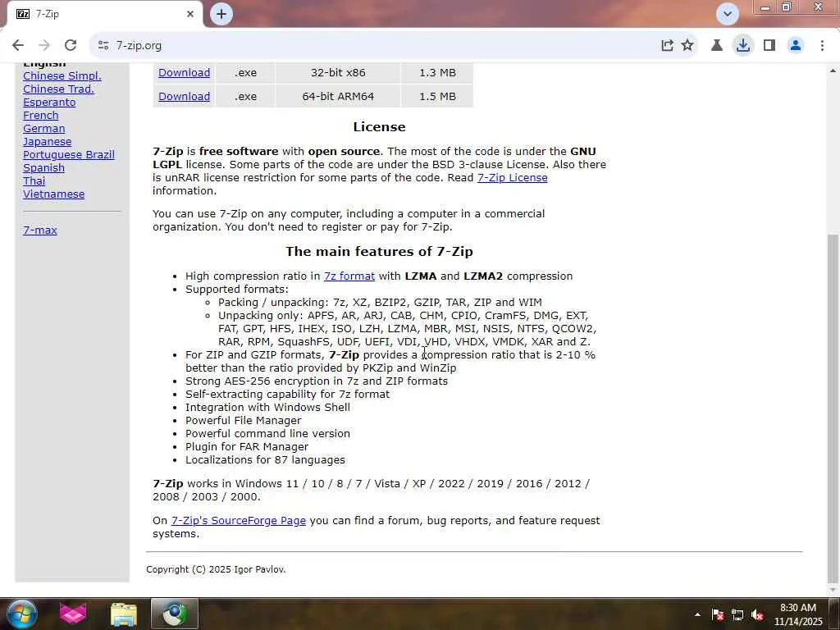Image resolution: width=840 pixels, height=630 pixels.
Task: Download the 64-bit ARM64 .exe
Action: tap(184, 97)
